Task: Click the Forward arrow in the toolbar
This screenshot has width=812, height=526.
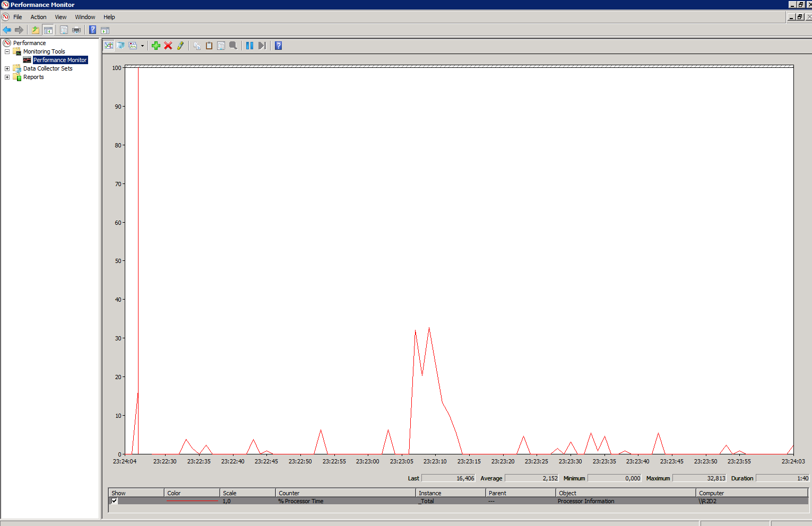Action: [x=19, y=30]
